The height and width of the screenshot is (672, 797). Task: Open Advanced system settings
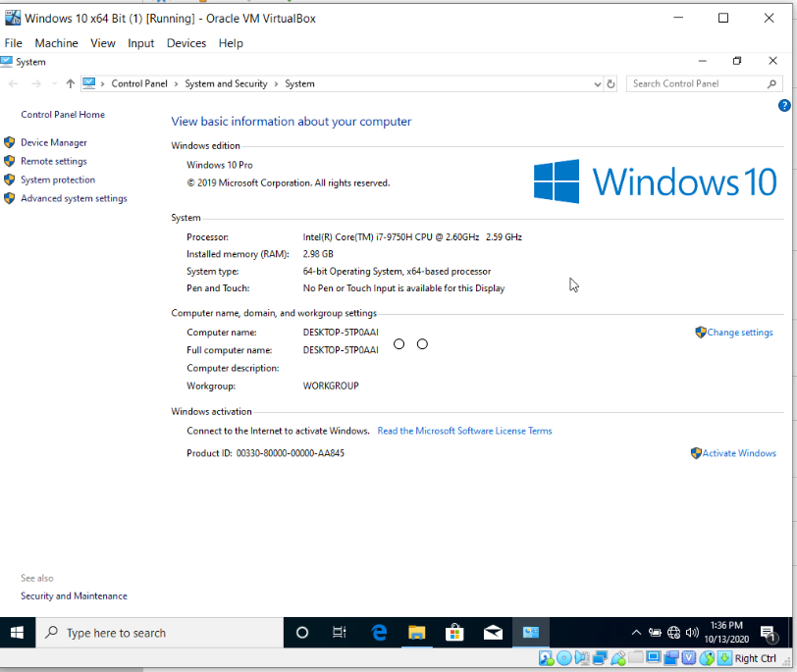click(74, 198)
